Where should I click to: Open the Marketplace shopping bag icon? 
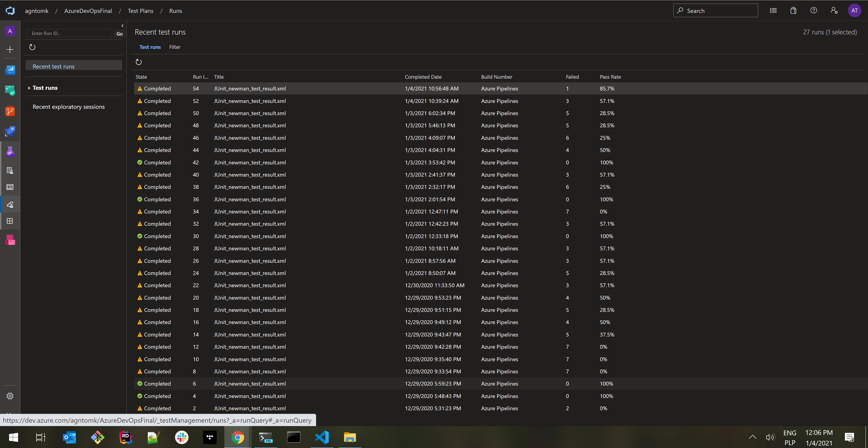793,10
